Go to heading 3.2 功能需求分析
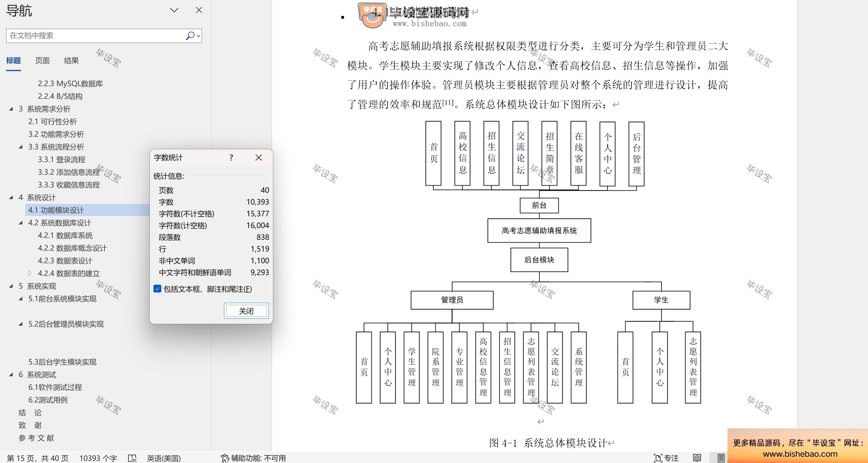The image size is (868, 463). 56,134
